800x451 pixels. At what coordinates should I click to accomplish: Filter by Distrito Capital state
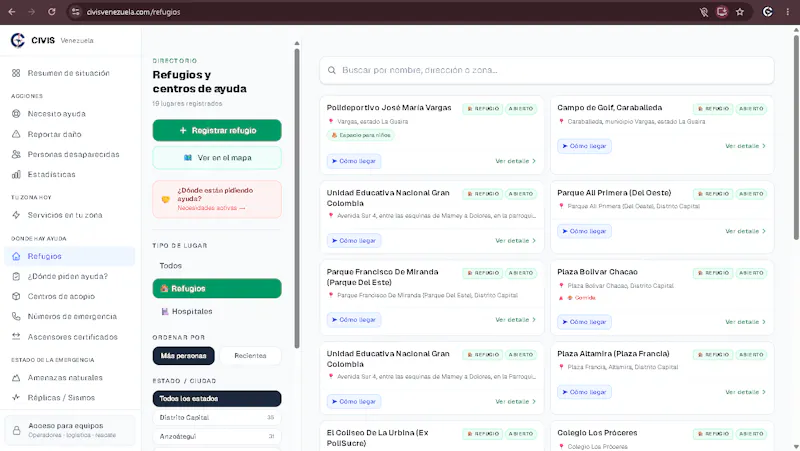tap(217, 417)
